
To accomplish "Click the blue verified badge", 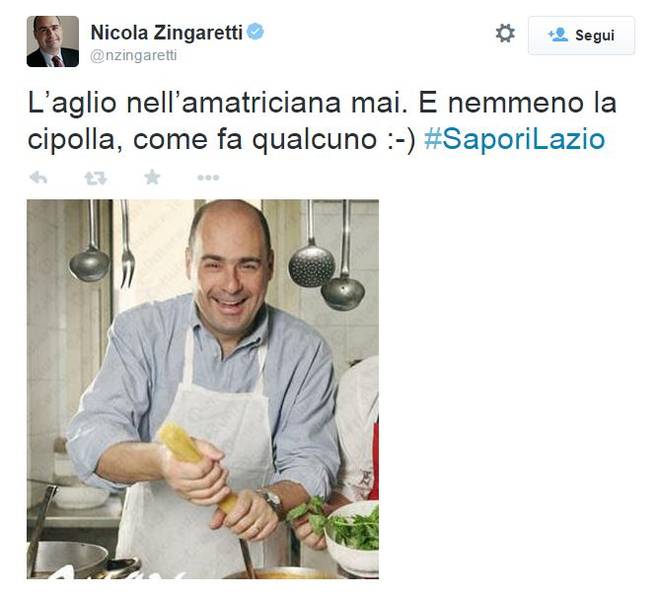I will click(x=255, y=32).
